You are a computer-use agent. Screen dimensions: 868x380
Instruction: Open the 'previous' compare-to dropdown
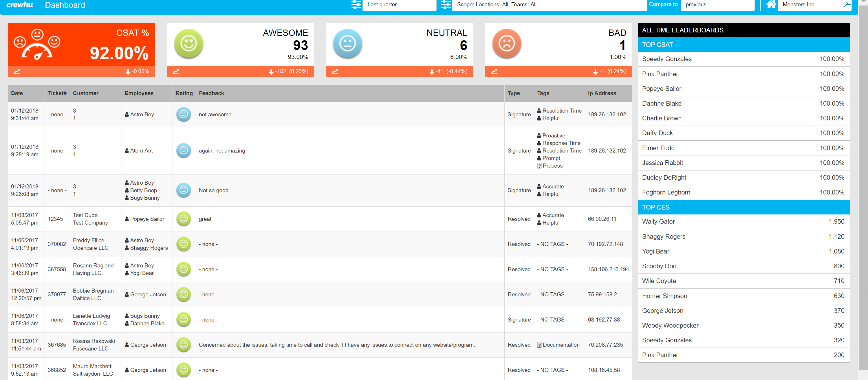pyautogui.click(x=717, y=4)
